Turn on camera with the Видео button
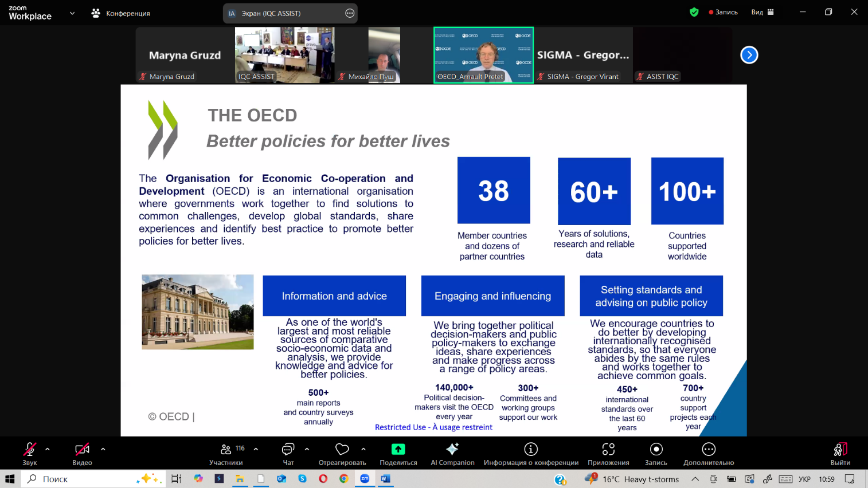Viewport: 868px width, 488px height. tap(82, 454)
